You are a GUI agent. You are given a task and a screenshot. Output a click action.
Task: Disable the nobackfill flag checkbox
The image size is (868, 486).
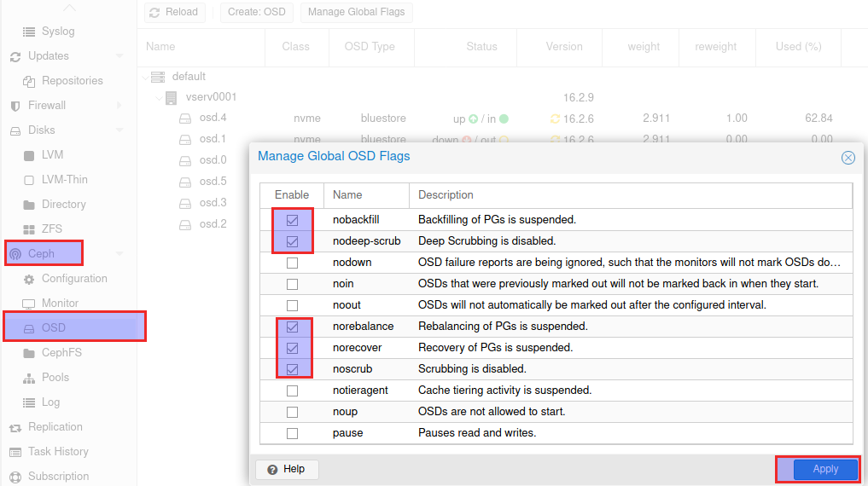click(292, 220)
